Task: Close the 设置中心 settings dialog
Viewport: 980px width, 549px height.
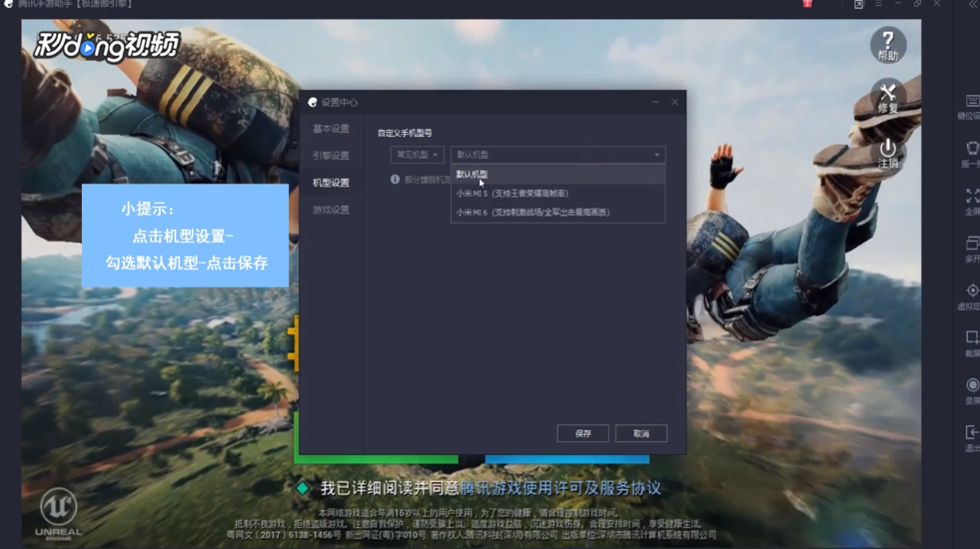Action: click(x=674, y=102)
